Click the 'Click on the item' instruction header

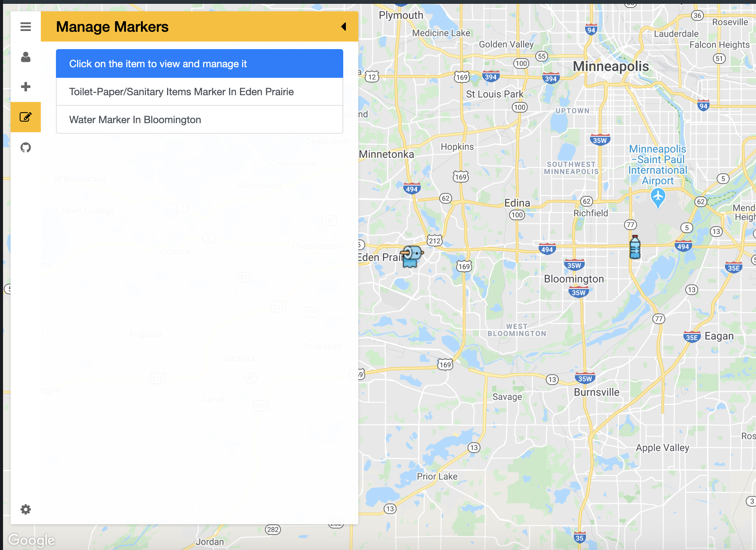[200, 63]
